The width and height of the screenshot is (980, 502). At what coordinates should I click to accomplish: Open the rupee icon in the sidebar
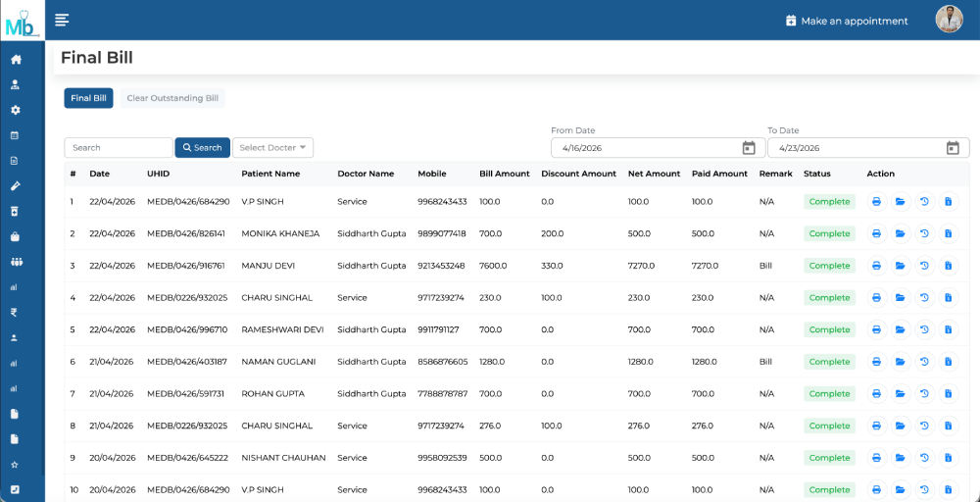14,313
